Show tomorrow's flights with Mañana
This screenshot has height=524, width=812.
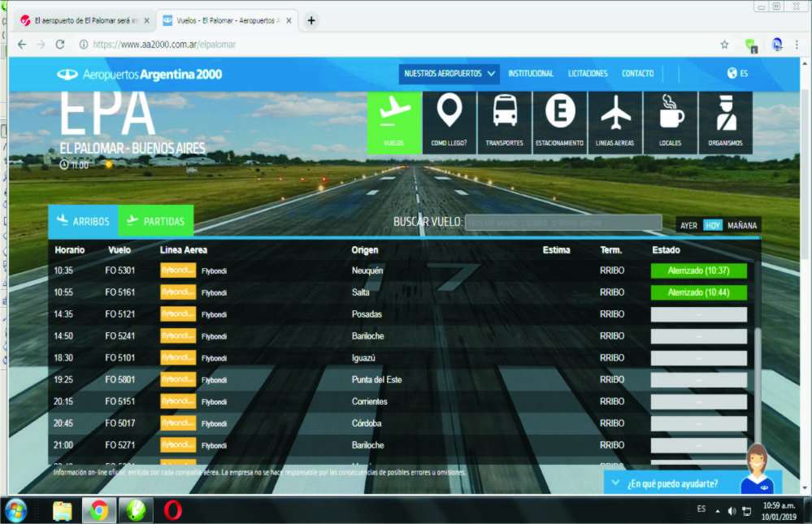click(x=742, y=226)
